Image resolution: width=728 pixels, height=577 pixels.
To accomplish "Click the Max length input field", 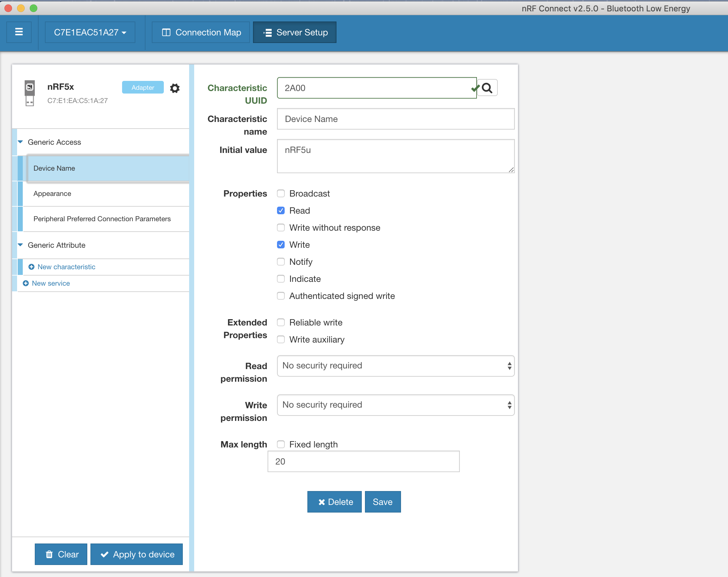I will (x=363, y=462).
